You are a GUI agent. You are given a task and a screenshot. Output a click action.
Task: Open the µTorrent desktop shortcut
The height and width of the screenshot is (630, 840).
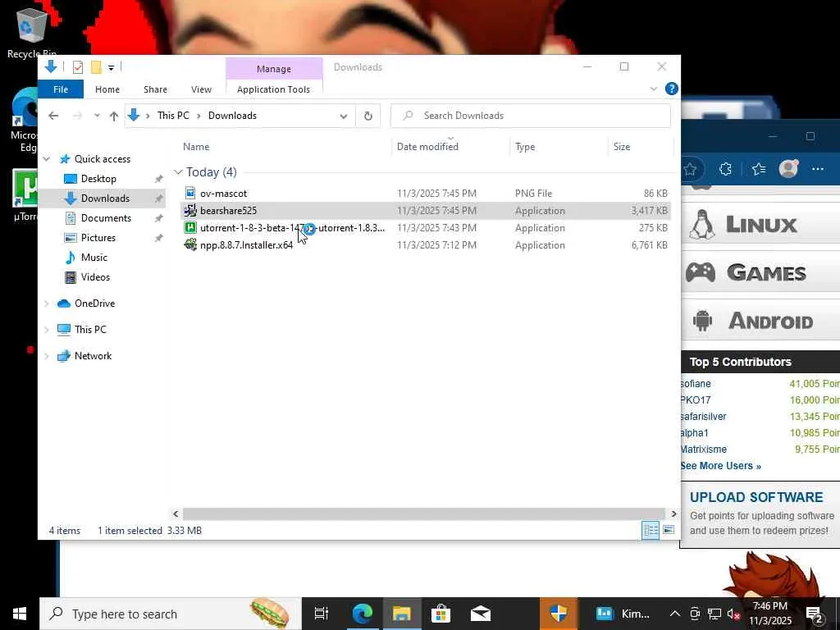(x=25, y=195)
